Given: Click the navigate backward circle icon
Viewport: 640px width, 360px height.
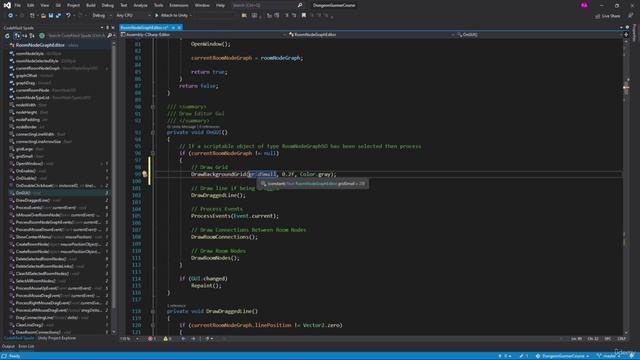Looking at the screenshot, I should pyautogui.click(x=10, y=16).
